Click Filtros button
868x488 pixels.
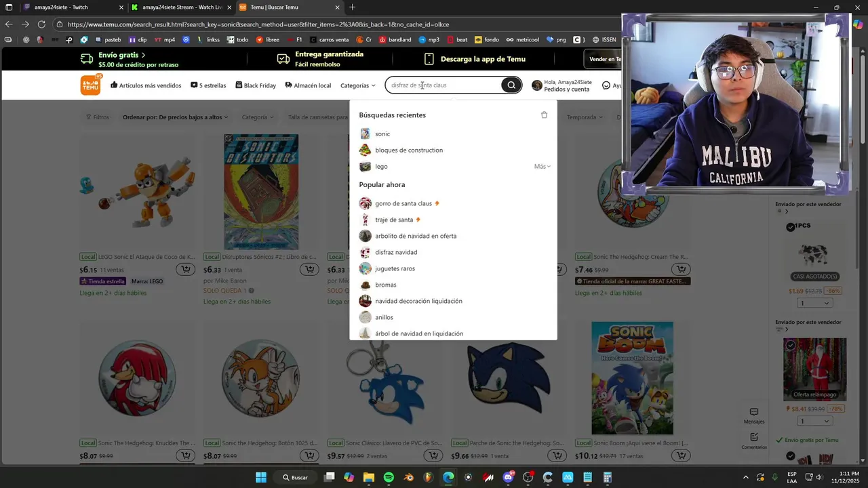[98, 117]
